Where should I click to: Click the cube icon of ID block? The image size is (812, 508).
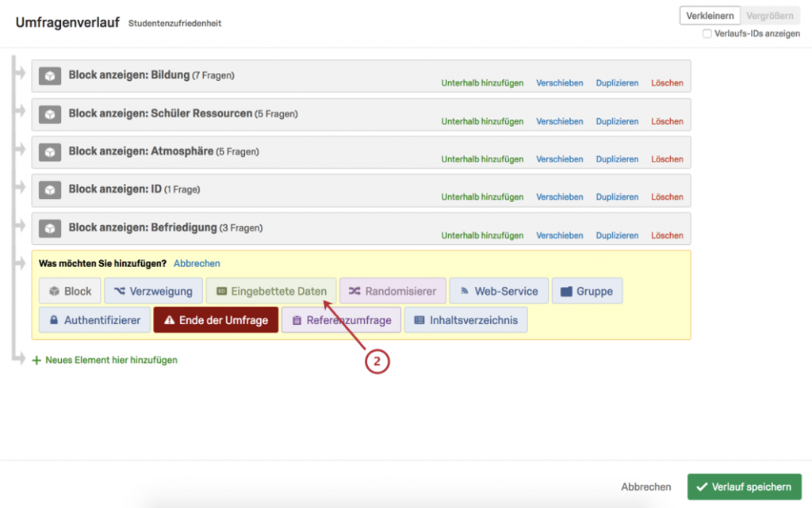50,190
